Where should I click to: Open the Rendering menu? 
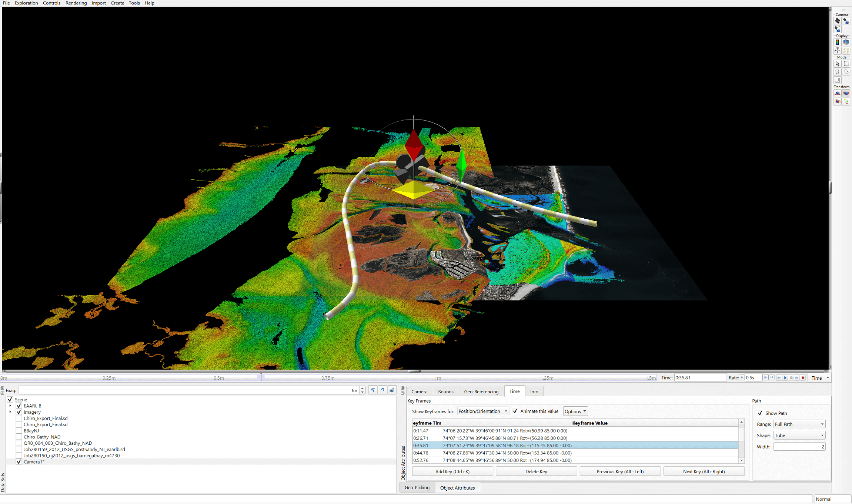(76, 3)
